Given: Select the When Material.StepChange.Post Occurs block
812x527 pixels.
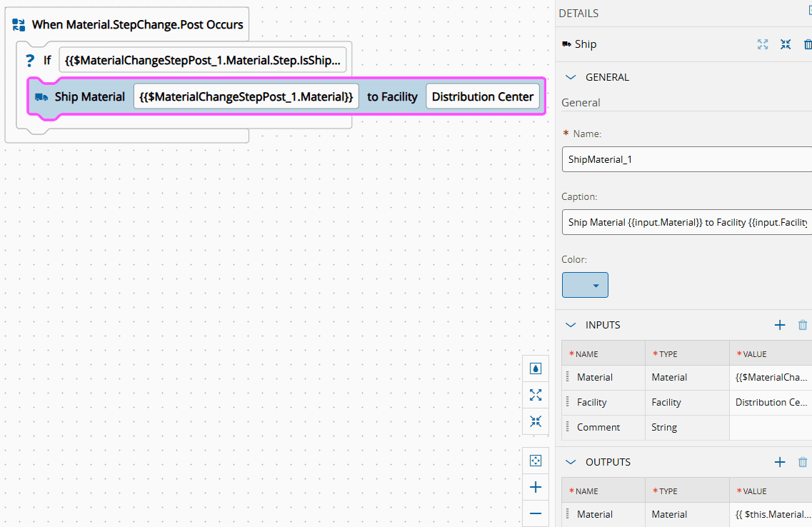Looking at the screenshot, I should click(x=137, y=25).
